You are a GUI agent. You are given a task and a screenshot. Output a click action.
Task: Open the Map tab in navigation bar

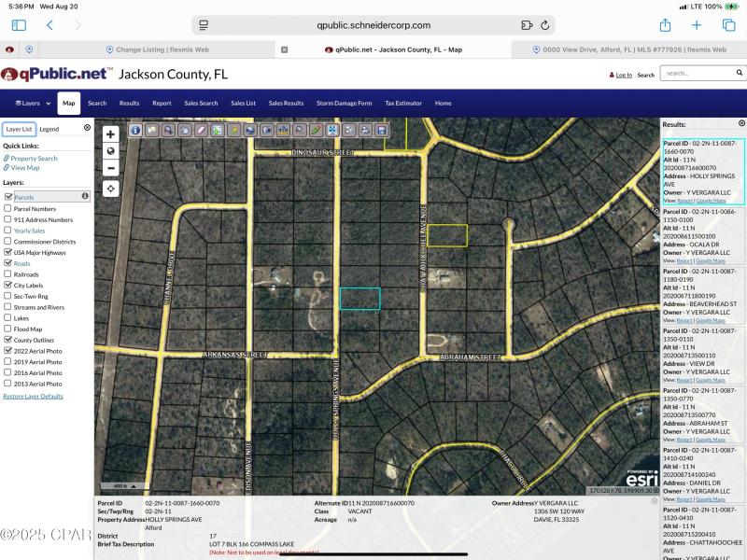click(68, 103)
